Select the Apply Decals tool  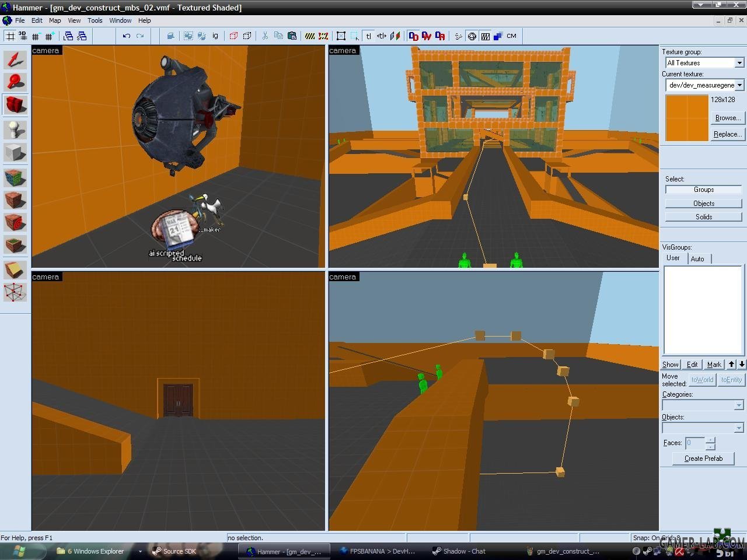click(15, 222)
